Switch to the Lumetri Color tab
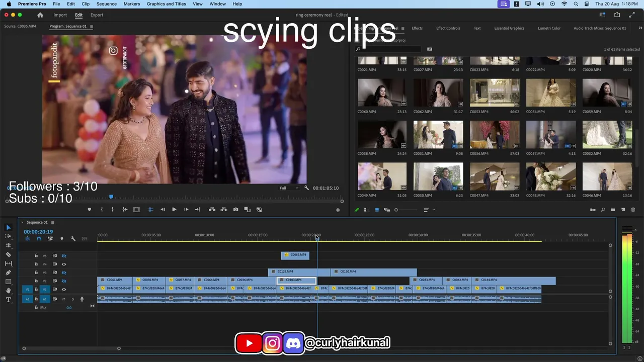The height and width of the screenshot is (362, 644). (x=549, y=28)
